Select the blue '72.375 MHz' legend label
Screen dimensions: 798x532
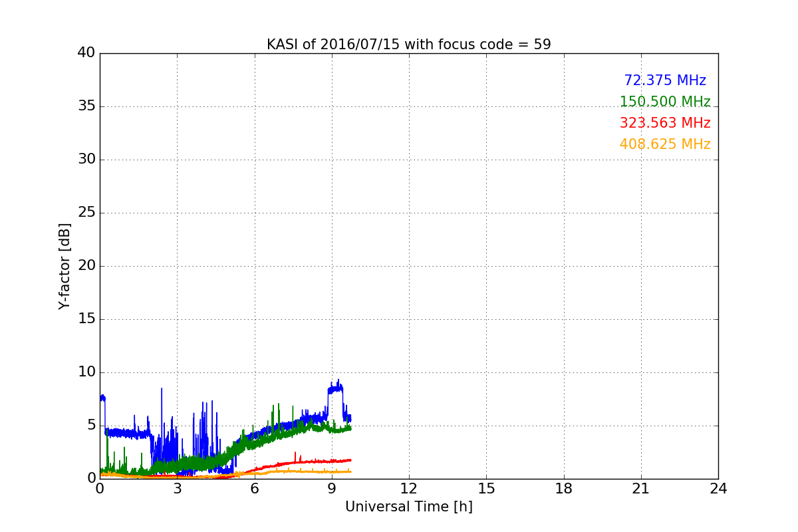(665, 80)
